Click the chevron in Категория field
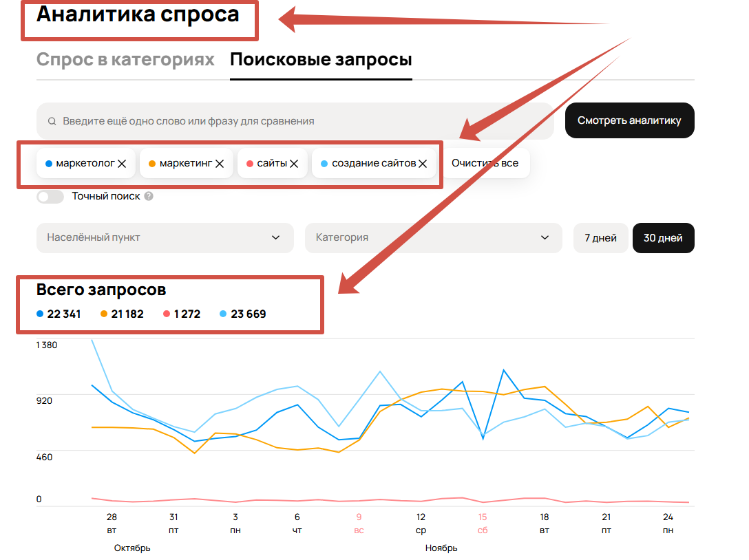 545,237
